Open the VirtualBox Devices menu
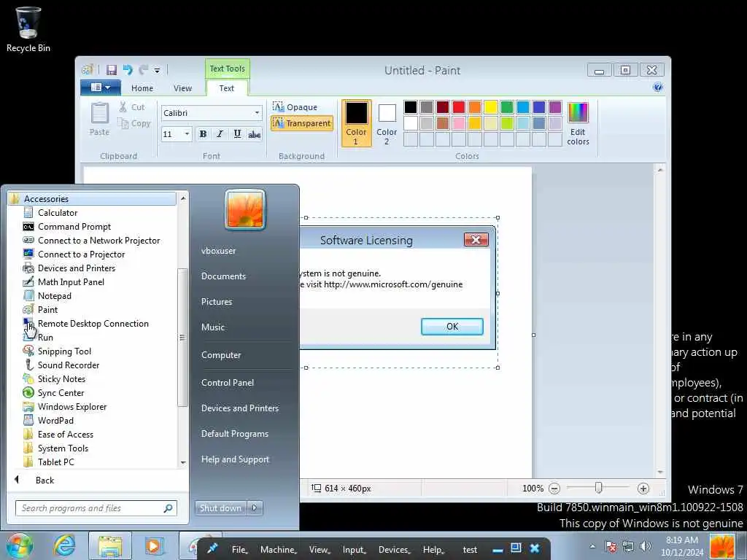 point(395,550)
